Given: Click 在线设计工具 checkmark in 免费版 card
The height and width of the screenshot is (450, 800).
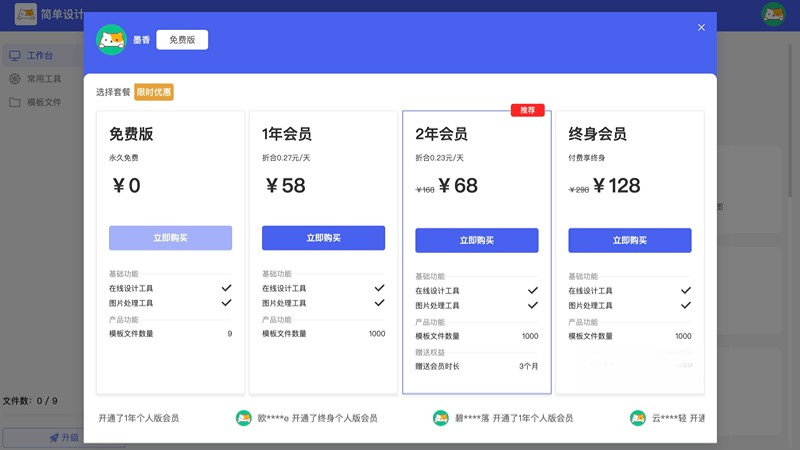Looking at the screenshot, I should [x=226, y=288].
